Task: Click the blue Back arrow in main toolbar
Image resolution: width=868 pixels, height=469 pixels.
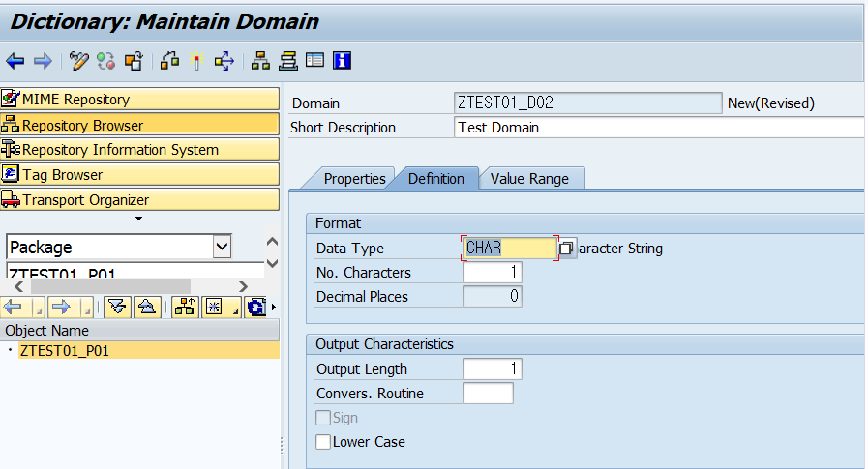Action: coord(15,61)
